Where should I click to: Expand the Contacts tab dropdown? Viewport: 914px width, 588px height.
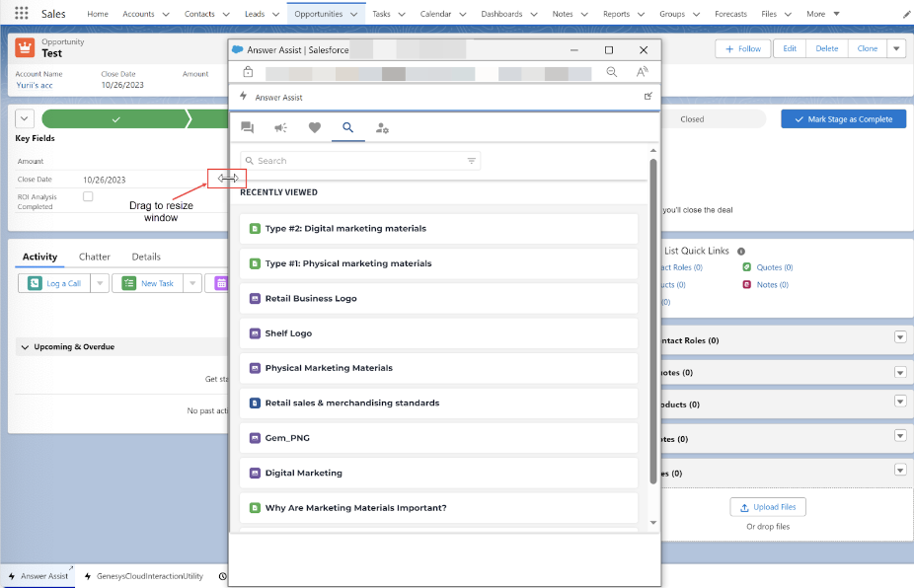226,14
